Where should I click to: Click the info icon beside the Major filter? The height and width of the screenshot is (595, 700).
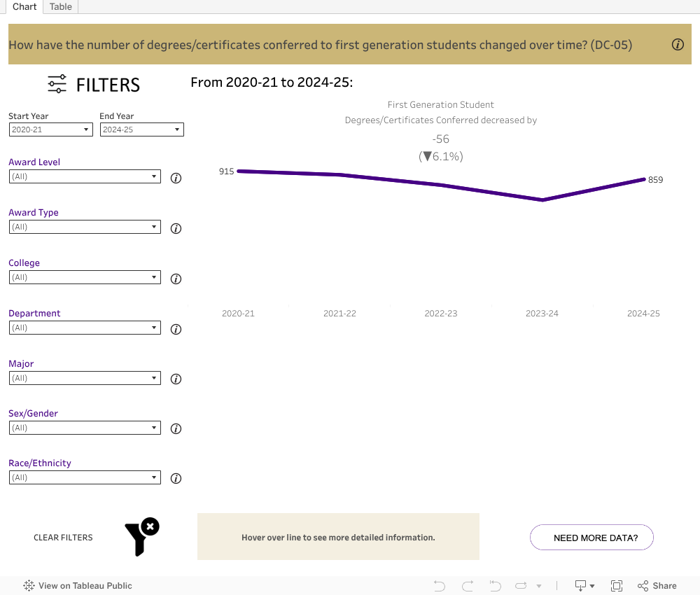(176, 379)
